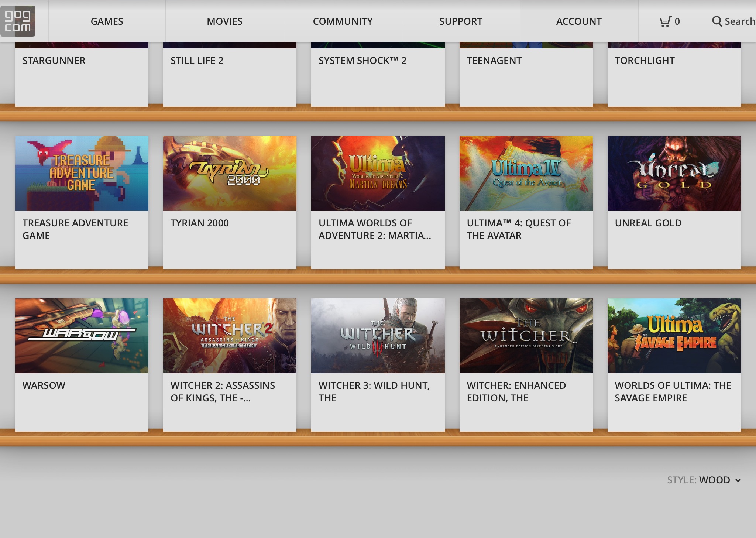The image size is (756, 538).
Task: Open Ultima Martian Dreams cover thumbnail
Action: tap(378, 173)
